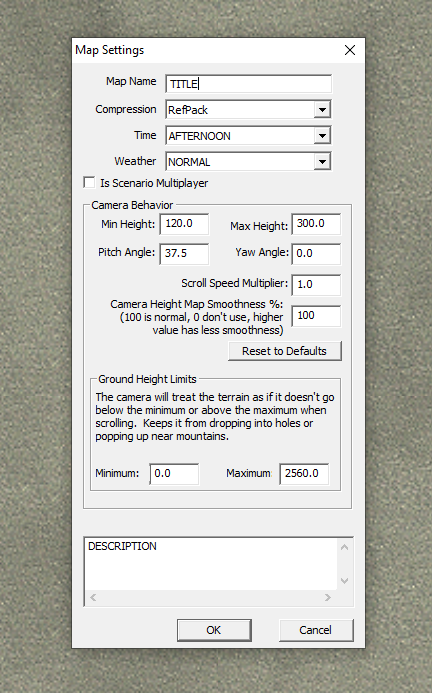432x693 pixels.
Task: Click the description scroll right arrow
Action: [328, 598]
